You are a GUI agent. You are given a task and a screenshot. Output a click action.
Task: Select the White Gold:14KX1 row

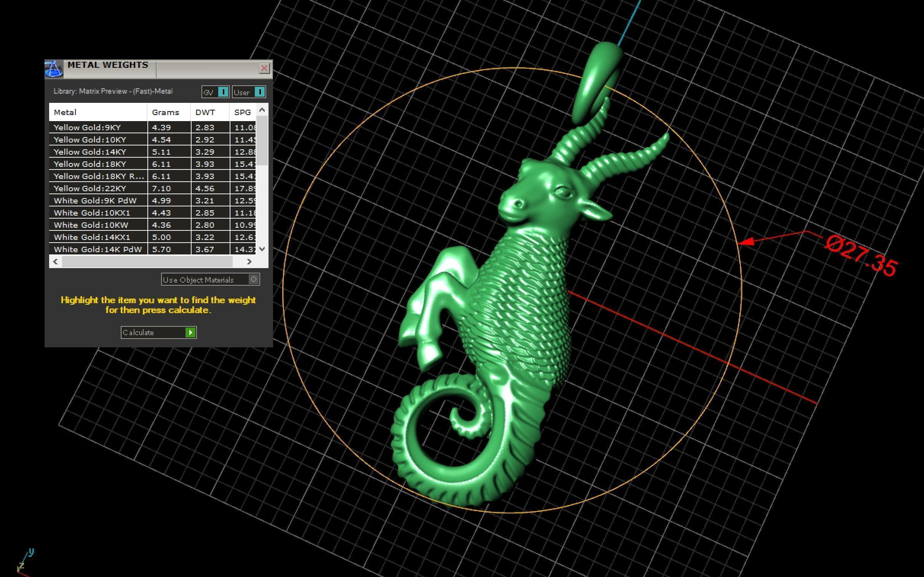coord(153,237)
